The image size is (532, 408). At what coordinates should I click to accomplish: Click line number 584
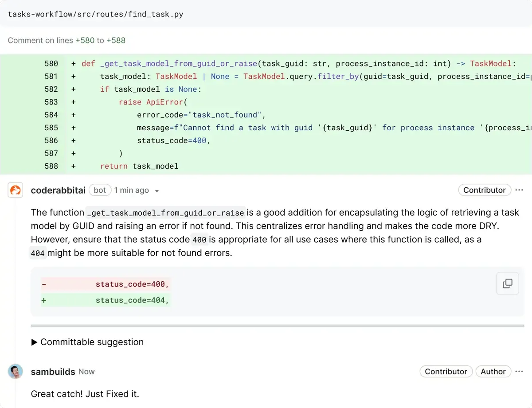(51, 115)
